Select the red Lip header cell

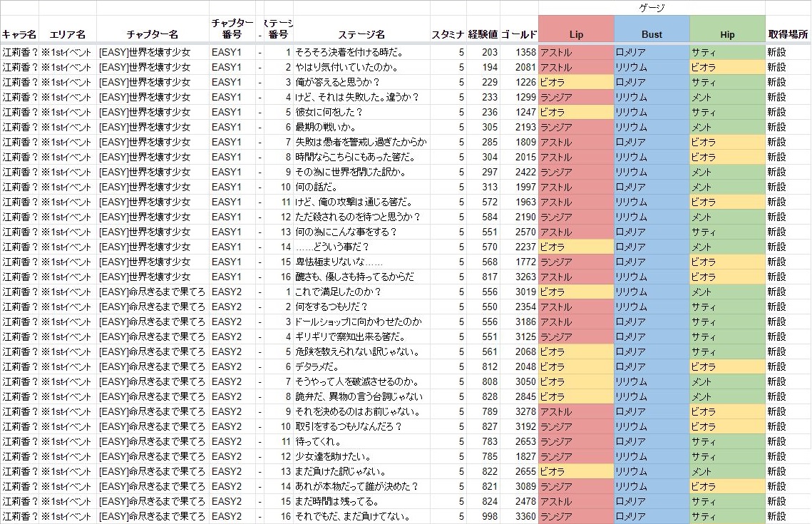[576, 34]
